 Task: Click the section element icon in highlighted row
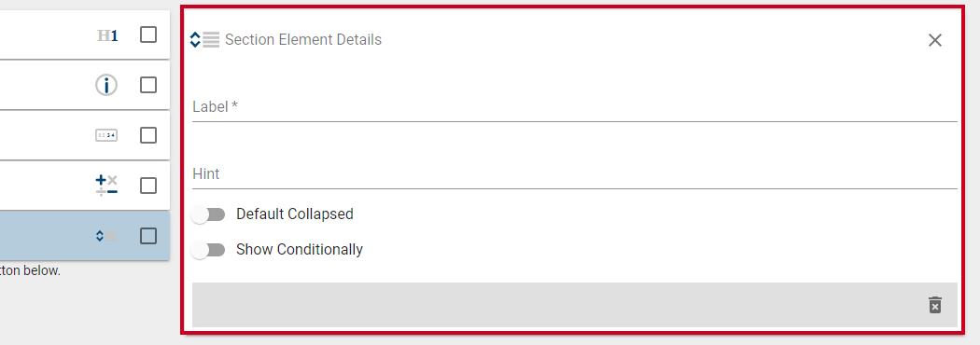pyautogui.click(x=106, y=236)
